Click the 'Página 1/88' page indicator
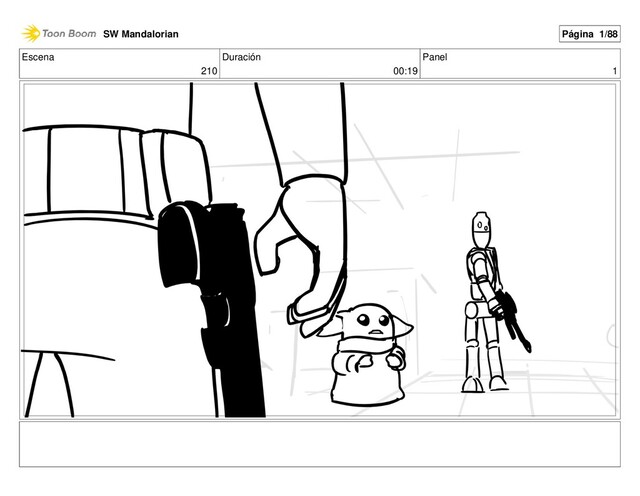Screen dimensions: 640x496 tap(589, 34)
